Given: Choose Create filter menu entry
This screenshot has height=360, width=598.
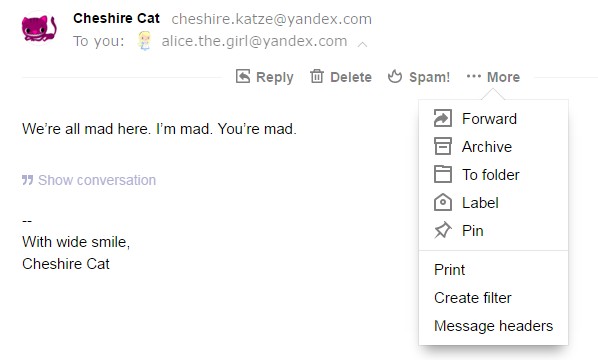Looking at the screenshot, I should click(x=473, y=298).
